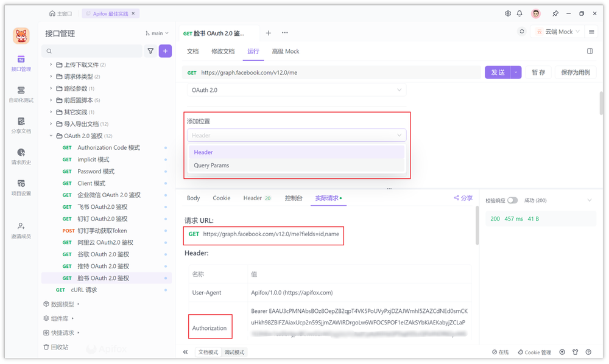Collapse the OAuth 2.0 鉴权 folder
Screen dimensions: 609x364
51,136
